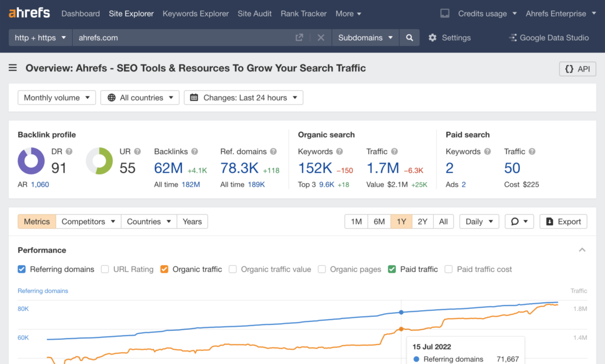Click Organic Traffic help question mark
Screen dimensions: 605x364
click(394, 151)
